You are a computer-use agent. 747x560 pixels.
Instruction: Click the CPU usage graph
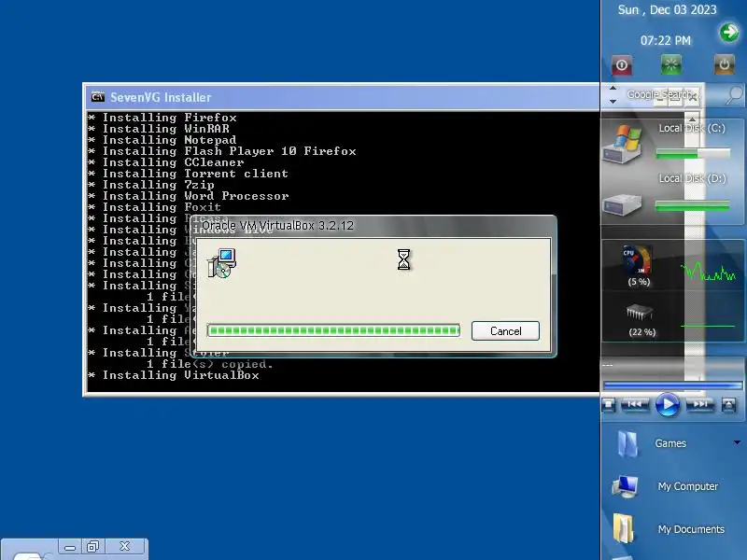click(x=708, y=272)
